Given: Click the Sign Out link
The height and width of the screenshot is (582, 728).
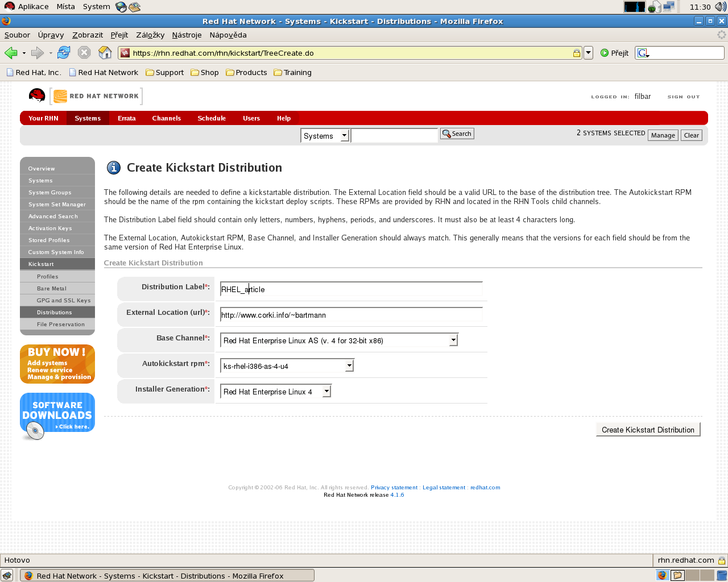Looking at the screenshot, I should click(684, 97).
